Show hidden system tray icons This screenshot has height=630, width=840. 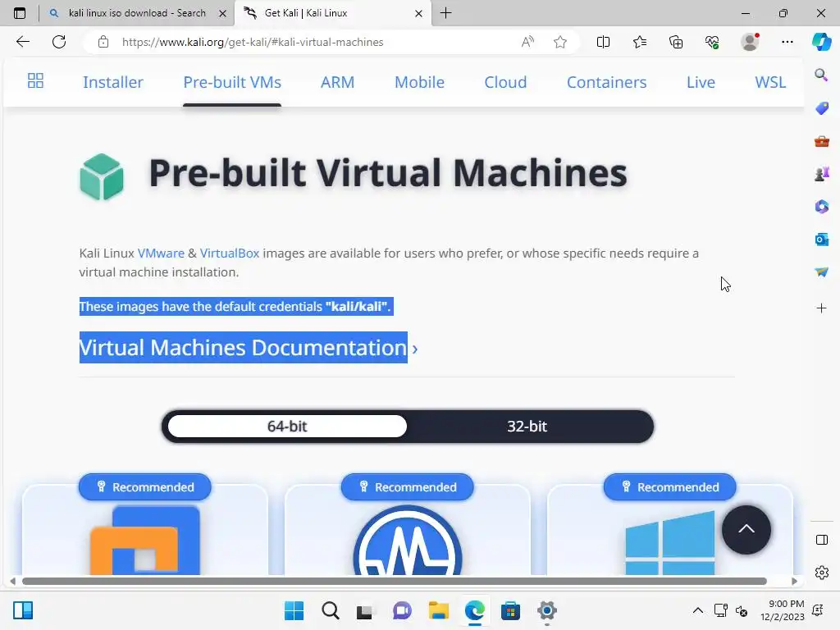[697, 610]
